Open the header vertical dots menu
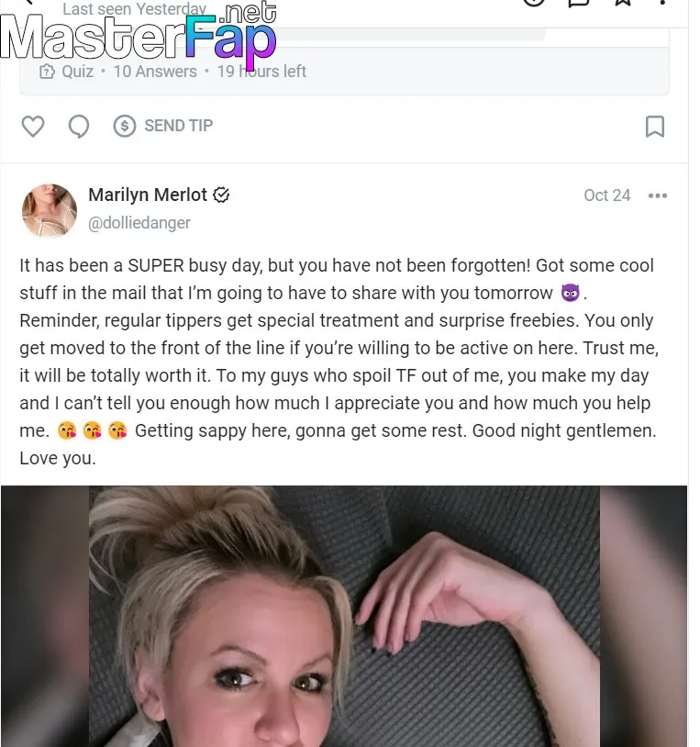The width and height of the screenshot is (700, 747). pos(662,3)
